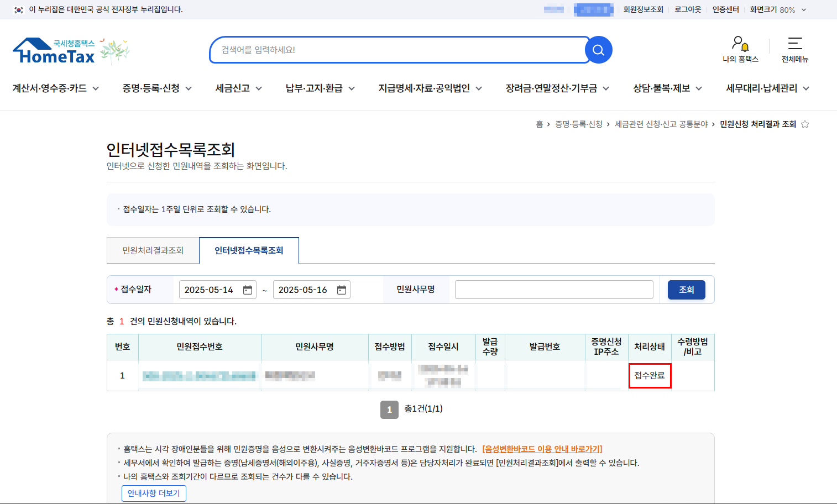Screen dimensions: 837x504
Task: Click the 민원사무명 input field
Action: pos(554,290)
